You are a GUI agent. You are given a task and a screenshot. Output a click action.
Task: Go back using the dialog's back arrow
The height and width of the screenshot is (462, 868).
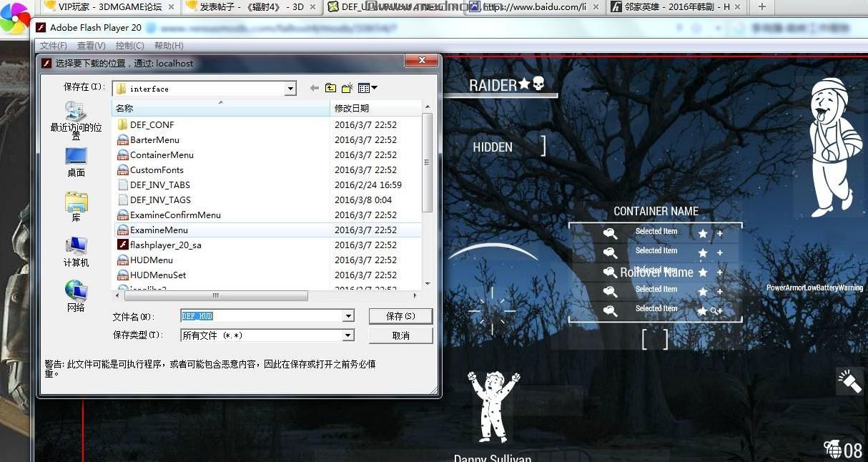point(314,88)
